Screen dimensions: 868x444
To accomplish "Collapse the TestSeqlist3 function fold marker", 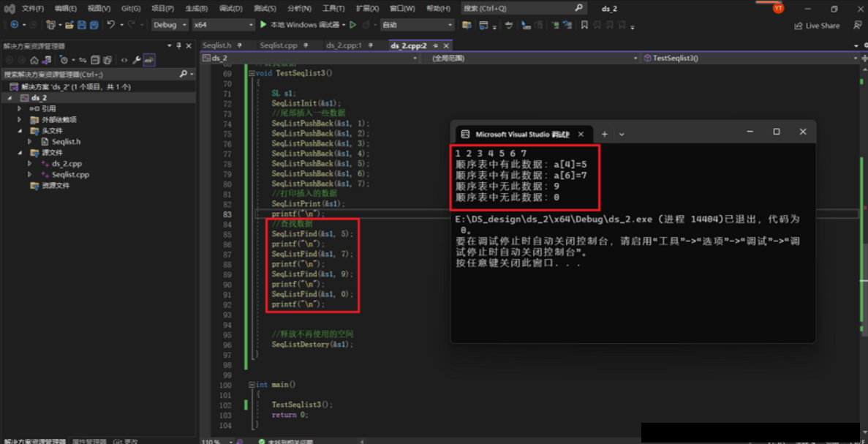I will click(253, 74).
